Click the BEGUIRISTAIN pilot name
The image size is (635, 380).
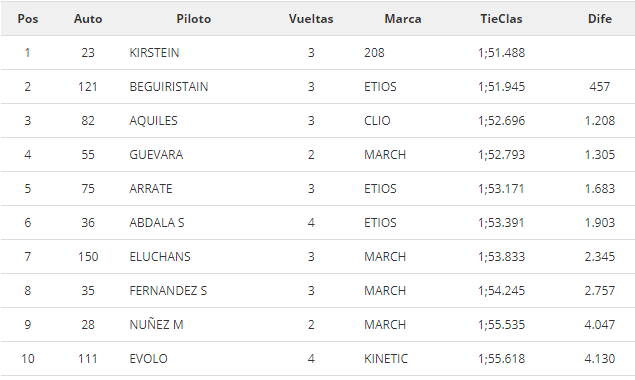point(169,87)
